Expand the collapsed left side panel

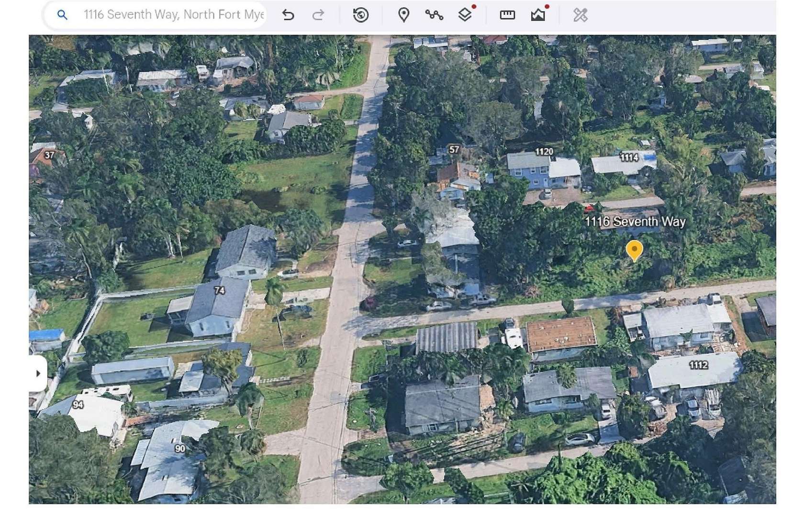tap(37, 374)
